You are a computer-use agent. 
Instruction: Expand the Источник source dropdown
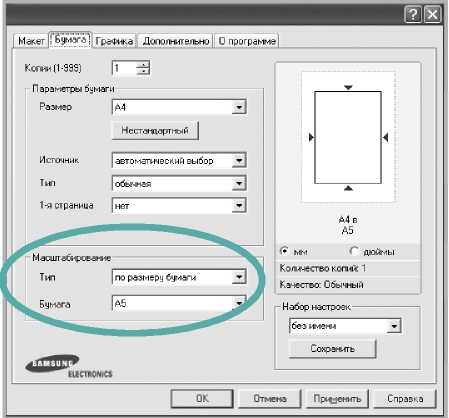[179, 161]
